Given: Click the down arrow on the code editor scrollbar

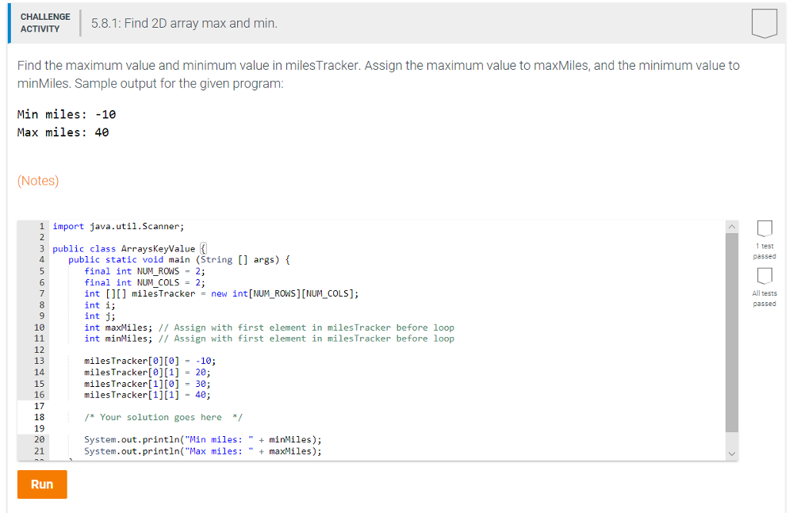Looking at the screenshot, I should point(731,453).
